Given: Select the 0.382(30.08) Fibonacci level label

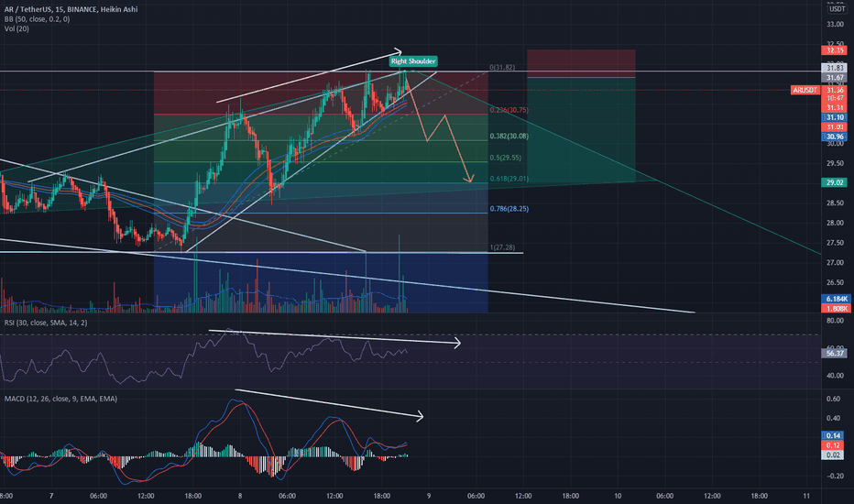Looking at the screenshot, I should coord(509,137).
